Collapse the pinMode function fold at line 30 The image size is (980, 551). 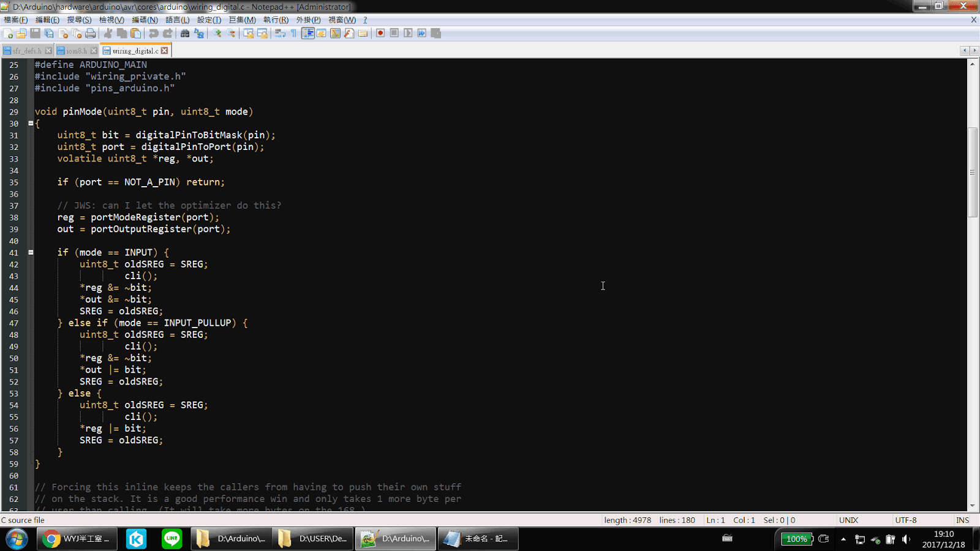pos(31,123)
